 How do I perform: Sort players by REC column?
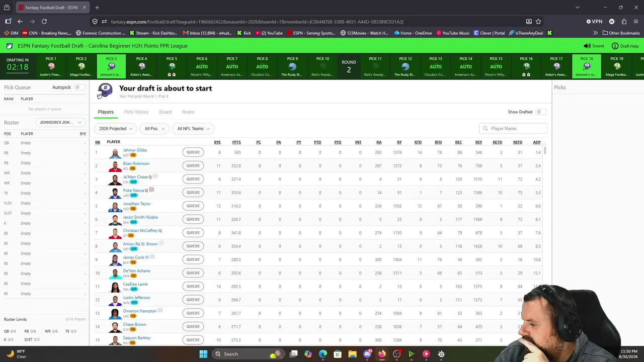458,142
